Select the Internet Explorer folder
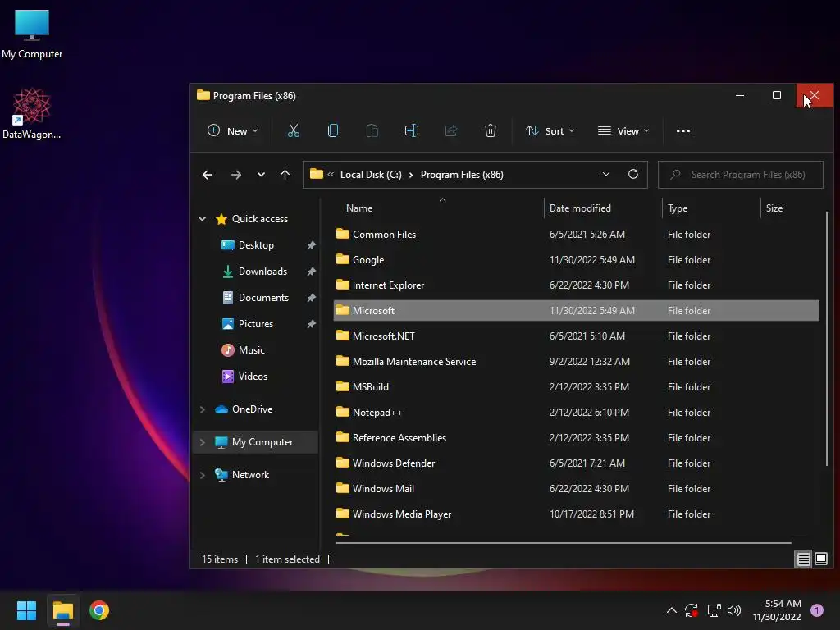The width and height of the screenshot is (840, 630). 576,285
